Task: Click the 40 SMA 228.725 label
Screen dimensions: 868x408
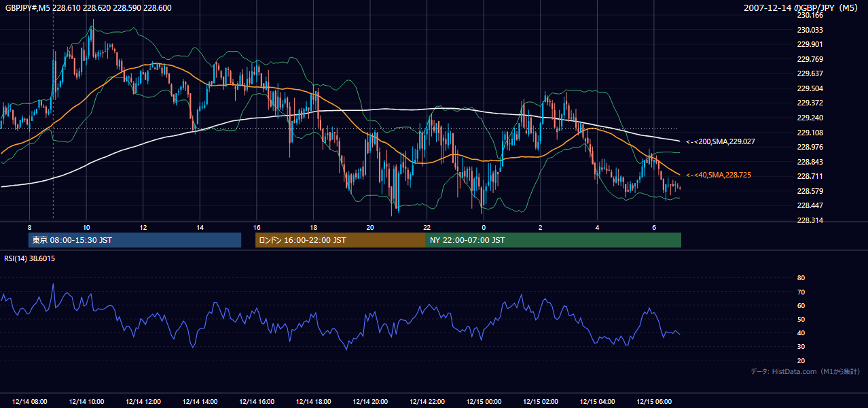Action: pyautogui.click(x=719, y=175)
